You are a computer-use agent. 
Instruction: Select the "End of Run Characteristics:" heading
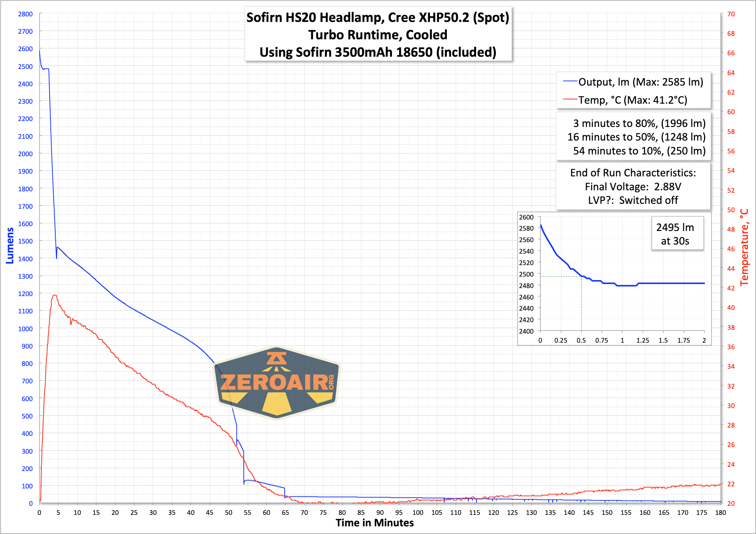tap(633, 173)
